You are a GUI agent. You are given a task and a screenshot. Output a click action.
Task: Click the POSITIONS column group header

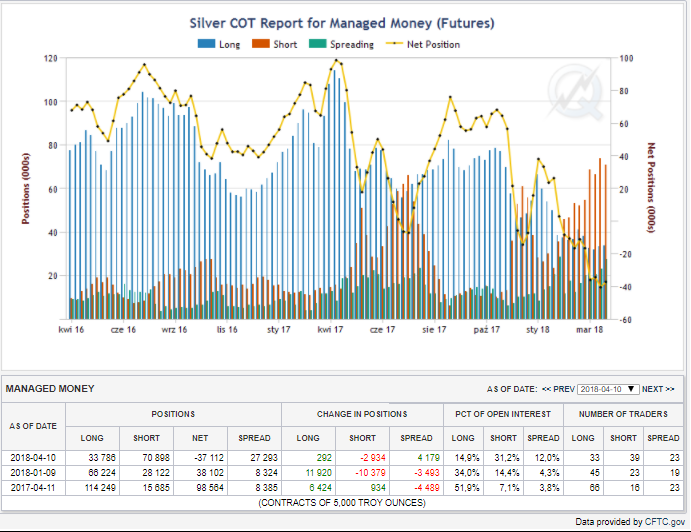coord(173,414)
